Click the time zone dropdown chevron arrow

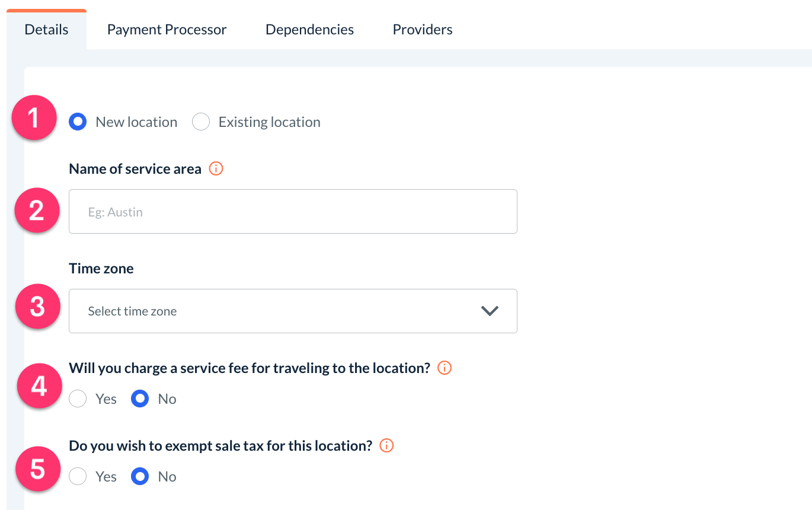pos(490,311)
